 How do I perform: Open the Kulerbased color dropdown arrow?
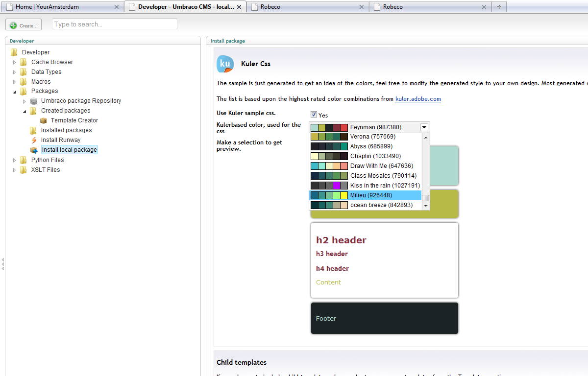click(424, 127)
